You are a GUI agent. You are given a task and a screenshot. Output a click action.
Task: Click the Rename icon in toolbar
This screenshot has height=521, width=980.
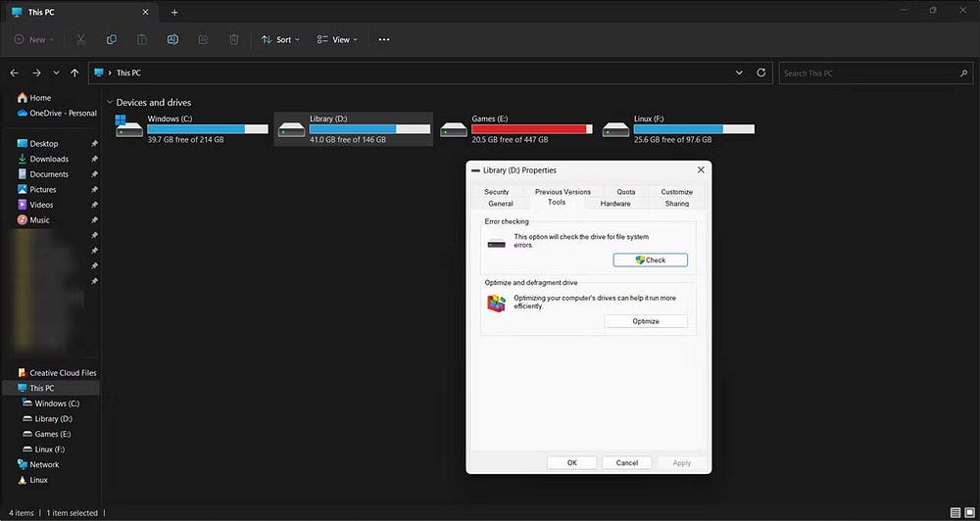172,39
